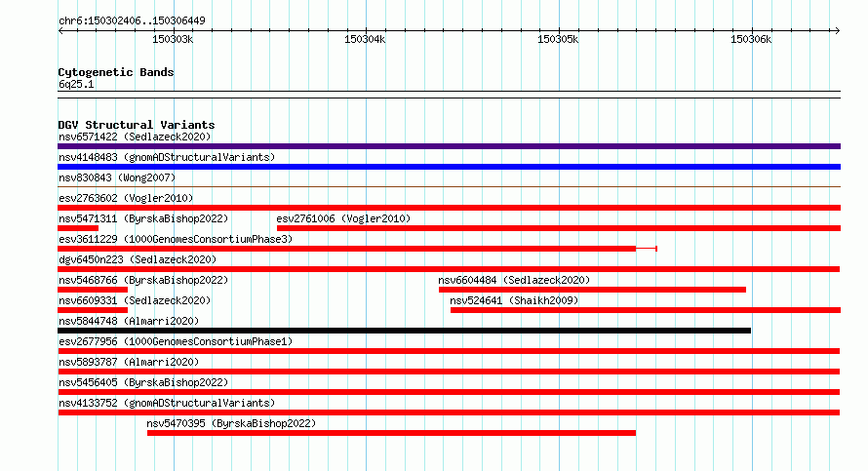Open nsv5893787 (Almarri2020) label
The height and width of the screenshot is (471, 868).
pyautogui.click(x=129, y=362)
